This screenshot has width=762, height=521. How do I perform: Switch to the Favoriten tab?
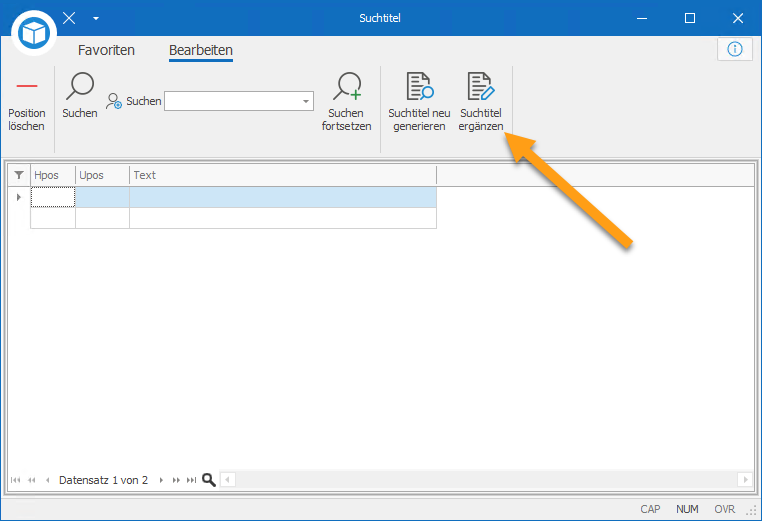coord(106,50)
